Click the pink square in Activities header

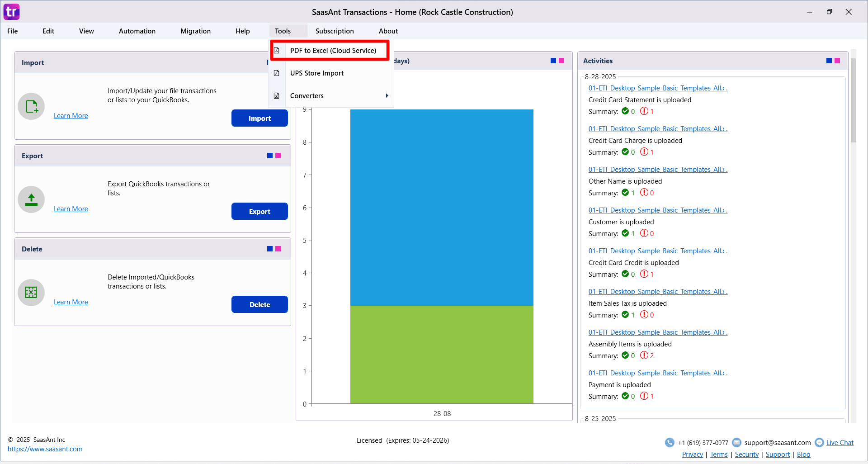[x=837, y=61]
